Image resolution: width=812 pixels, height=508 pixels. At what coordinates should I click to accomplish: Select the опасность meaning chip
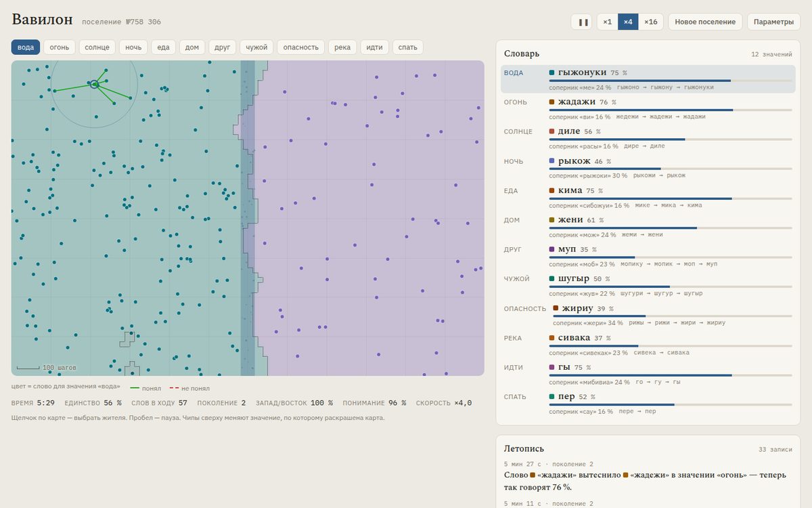point(300,47)
